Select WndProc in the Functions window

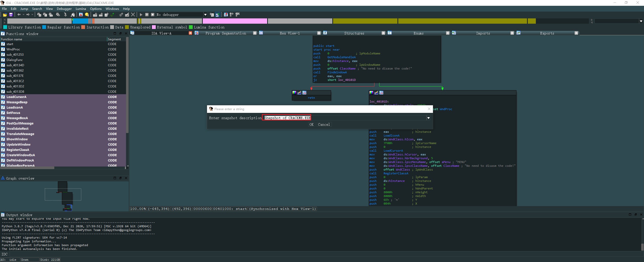point(13,49)
